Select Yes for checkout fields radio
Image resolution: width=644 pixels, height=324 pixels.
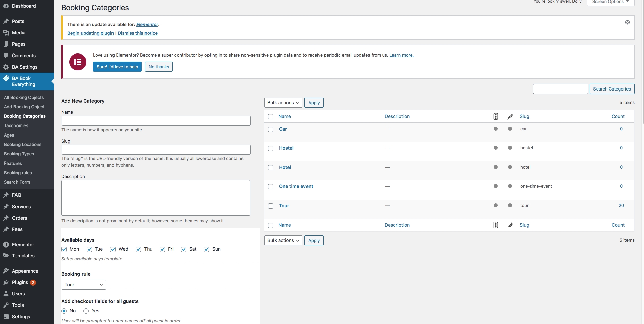[x=86, y=311]
